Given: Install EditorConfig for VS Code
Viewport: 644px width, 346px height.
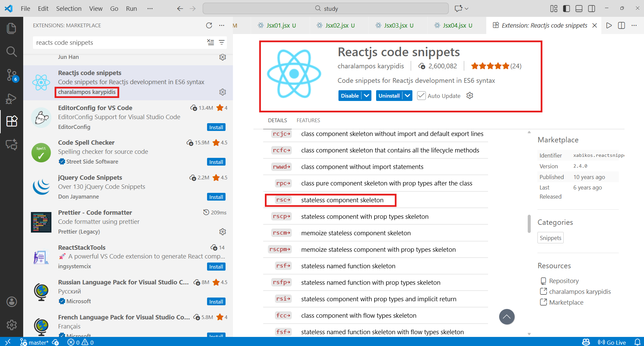Looking at the screenshot, I should pos(216,127).
